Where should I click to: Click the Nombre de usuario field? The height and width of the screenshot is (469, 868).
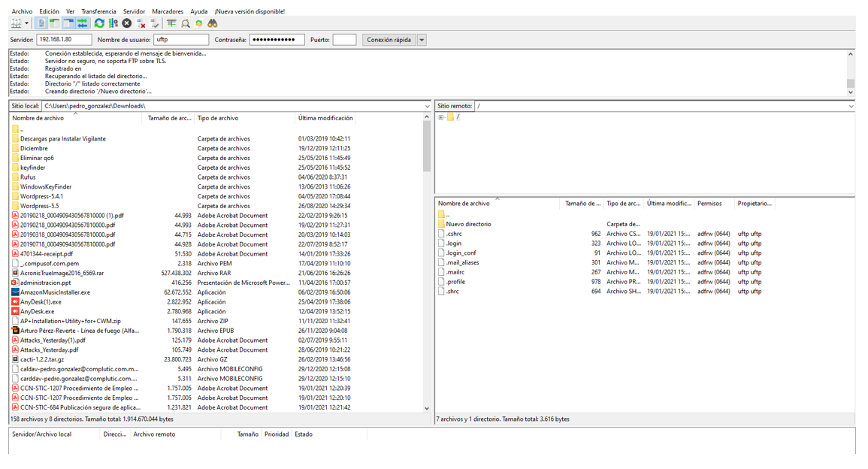[181, 40]
